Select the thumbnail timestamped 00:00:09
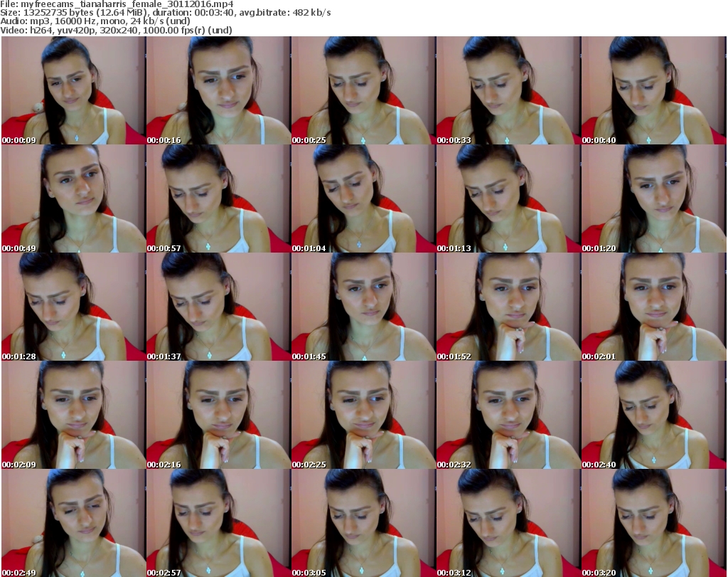The width and height of the screenshot is (728, 577). pos(73,90)
